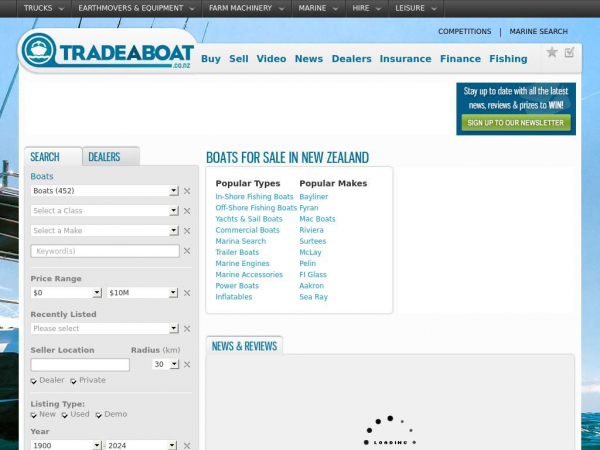Open the Bayliner make link
The image size is (600, 450).
pos(313,197)
